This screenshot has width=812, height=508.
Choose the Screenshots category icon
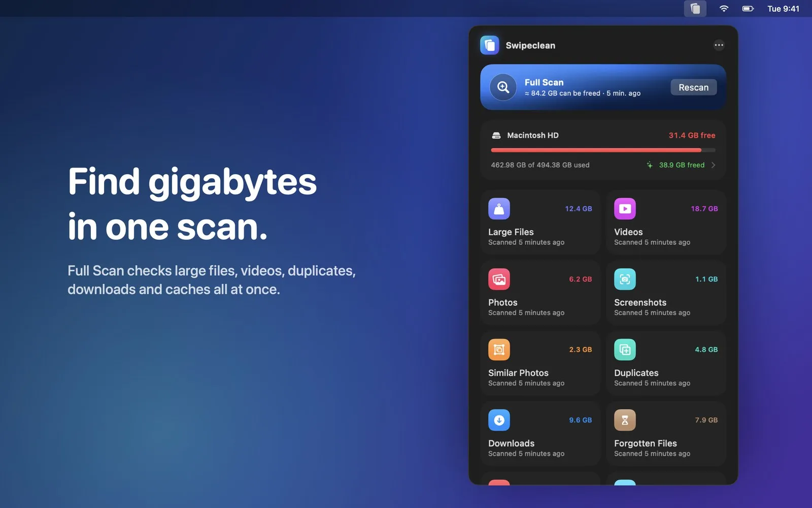[x=625, y=279]
